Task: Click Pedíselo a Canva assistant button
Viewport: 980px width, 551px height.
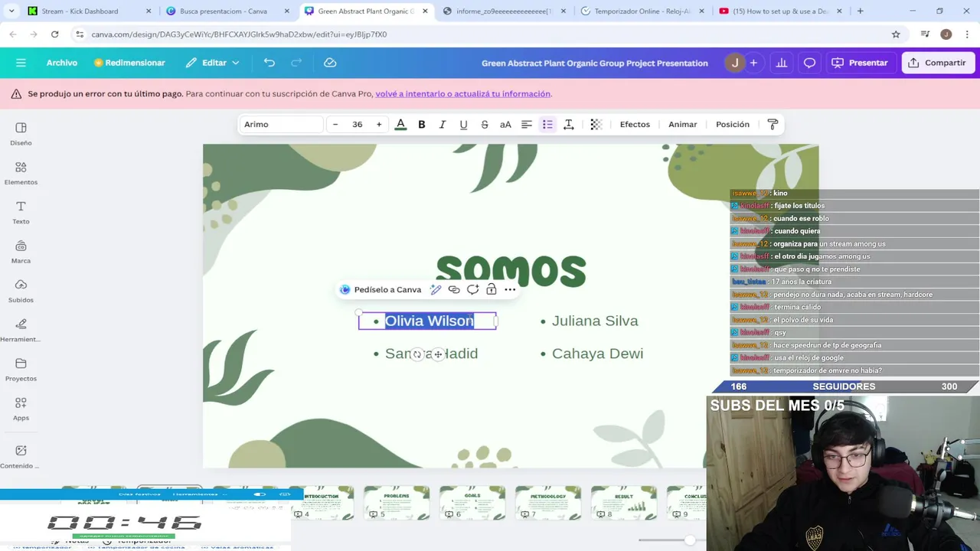Action: pyautogui.click(x=381, y=289)
